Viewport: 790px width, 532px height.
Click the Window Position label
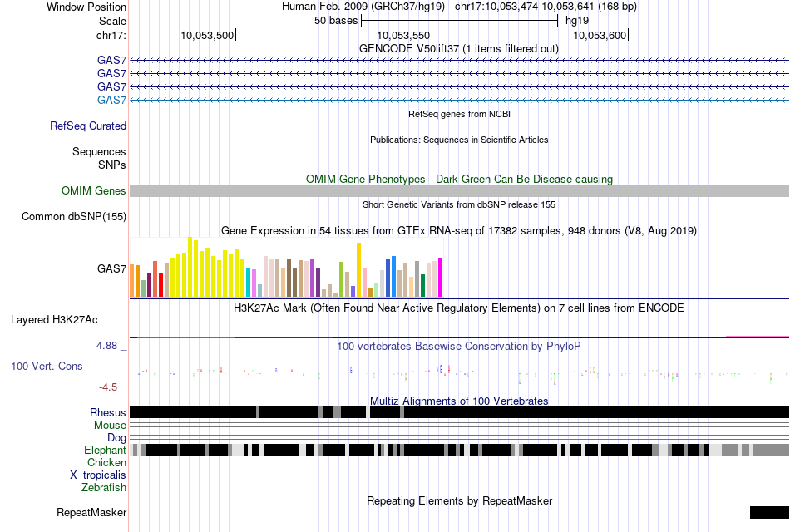click(x=86, y=7)
